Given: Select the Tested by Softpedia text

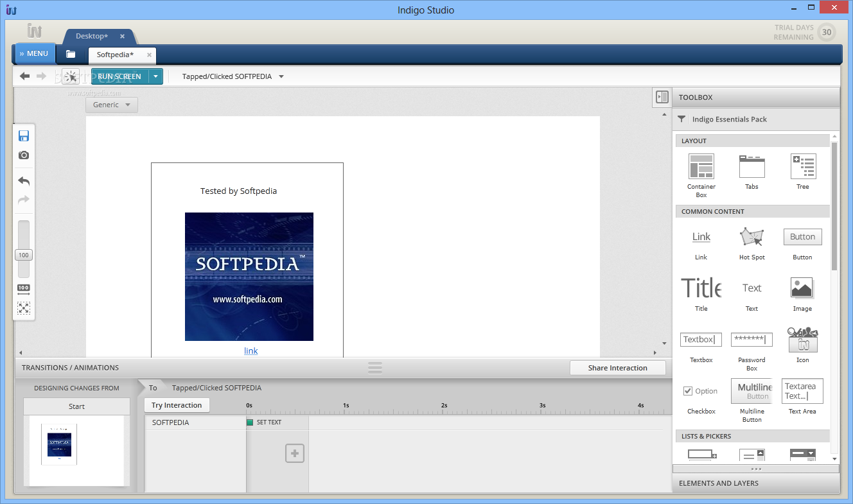Looking at the screenshot, I should (238, 191).
